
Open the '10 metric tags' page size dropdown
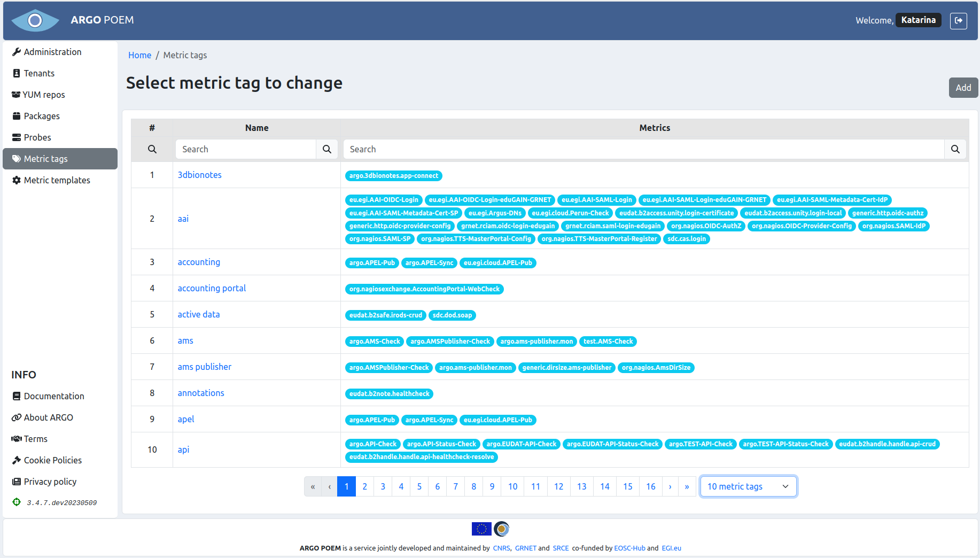tap(748, 486)
